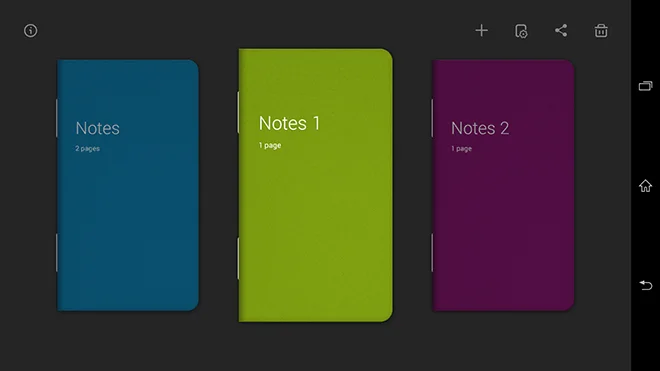Select the 'Notes 1' title text
The width and height of the screenshot is (660, 371).
click(x=290, y=123)
